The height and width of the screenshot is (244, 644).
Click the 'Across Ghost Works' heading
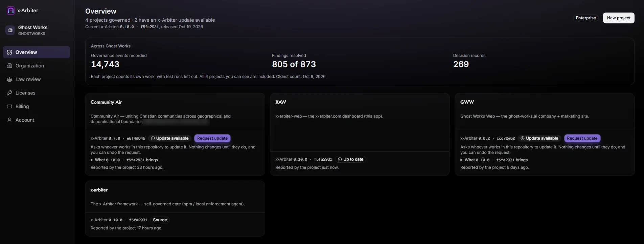[x=111, y=46]
